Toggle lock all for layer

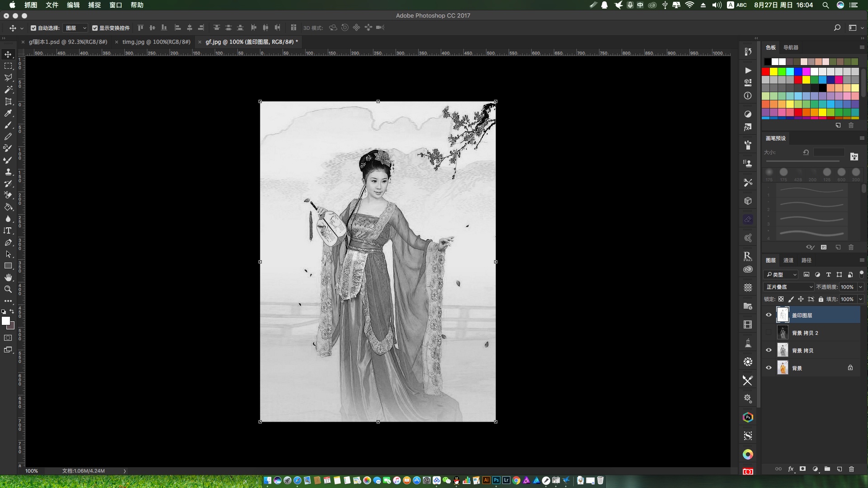tap(821, 299)
